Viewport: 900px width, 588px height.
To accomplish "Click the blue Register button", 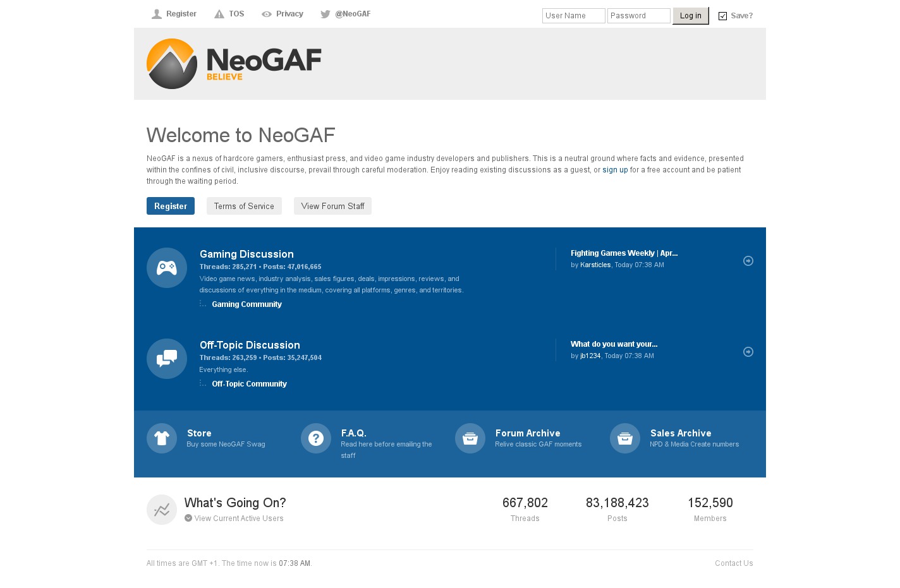I will [x=171, y=206].
